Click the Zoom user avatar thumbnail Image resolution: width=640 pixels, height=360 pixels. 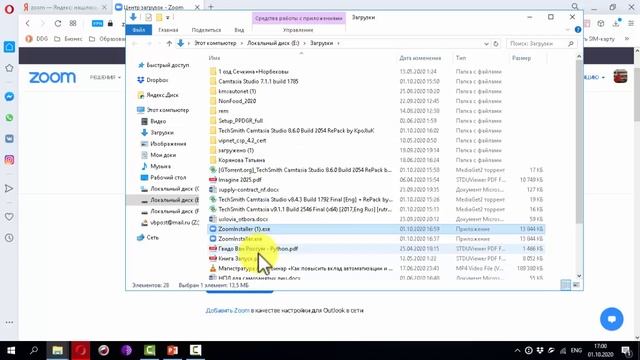pos(620,76)
